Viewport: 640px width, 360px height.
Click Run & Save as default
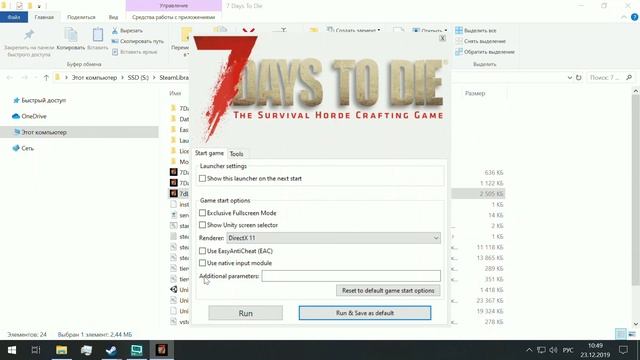pyautogui.click(x=364, y=313)
